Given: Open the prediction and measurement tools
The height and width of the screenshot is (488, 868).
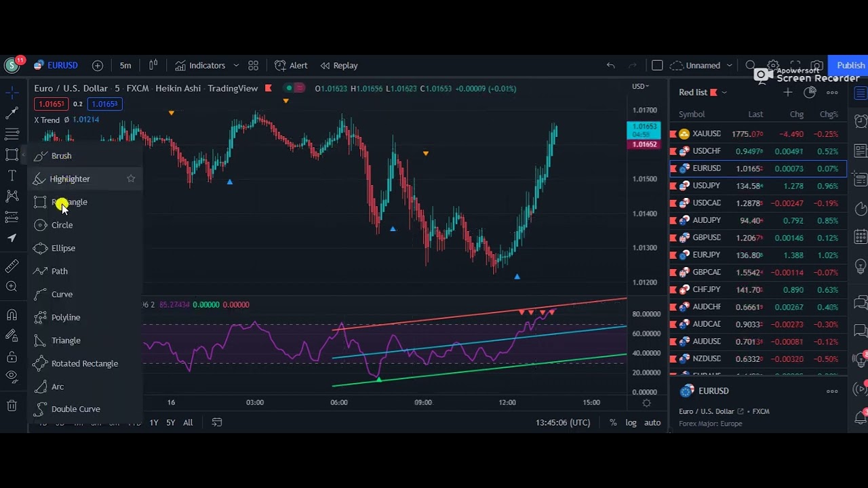Looking at the screenshot, I should click(12, 217).
